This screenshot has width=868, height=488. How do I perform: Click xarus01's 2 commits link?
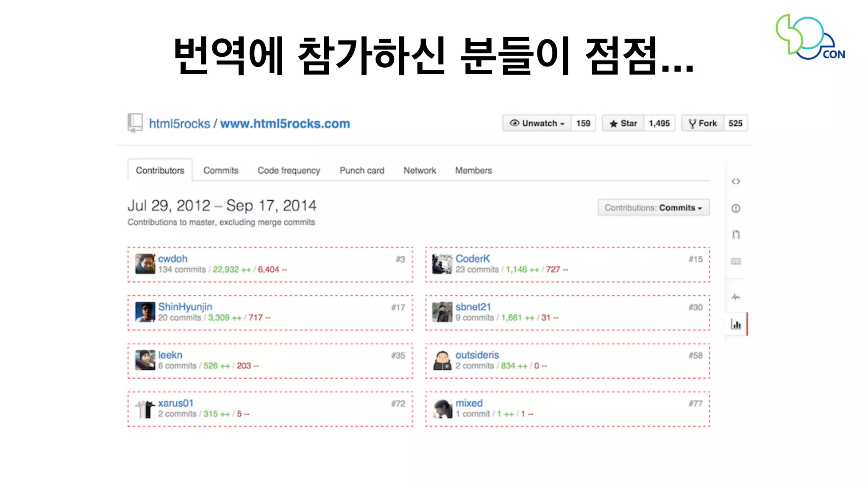coord(177,414)
